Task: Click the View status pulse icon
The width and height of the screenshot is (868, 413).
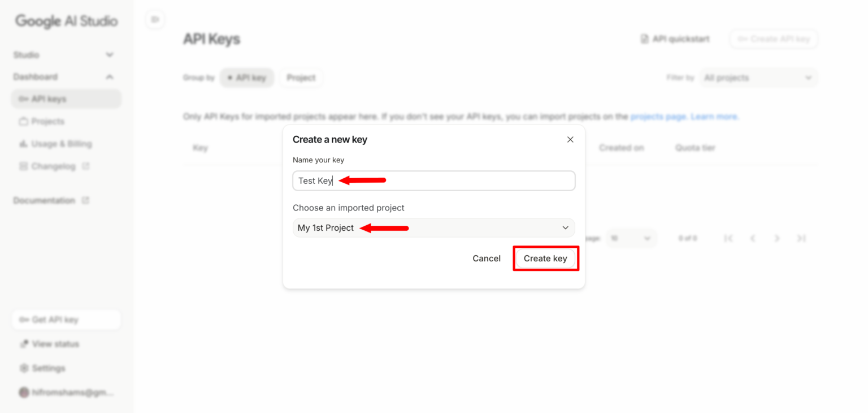Action: pos(24,343)
